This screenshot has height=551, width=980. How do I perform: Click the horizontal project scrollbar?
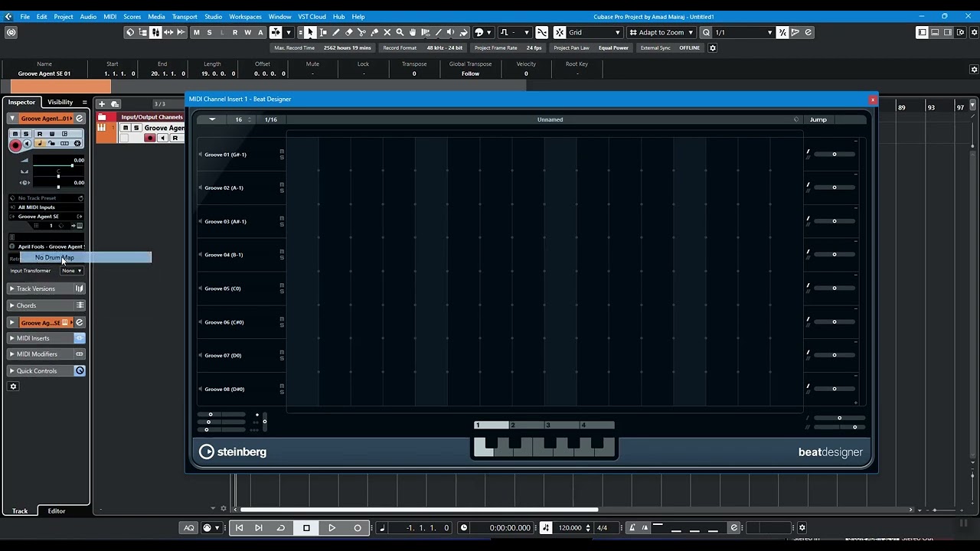pyautogui.click(x=420, y=510)
